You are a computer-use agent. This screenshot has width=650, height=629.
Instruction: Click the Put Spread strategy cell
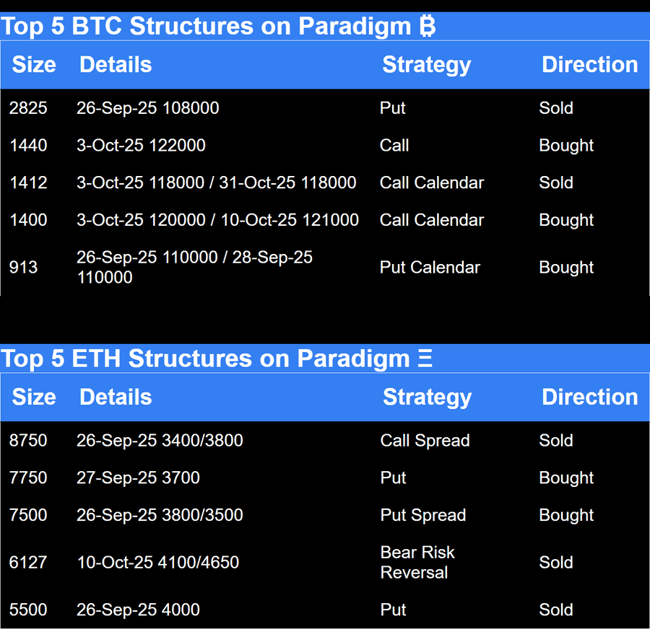(422, 516)
